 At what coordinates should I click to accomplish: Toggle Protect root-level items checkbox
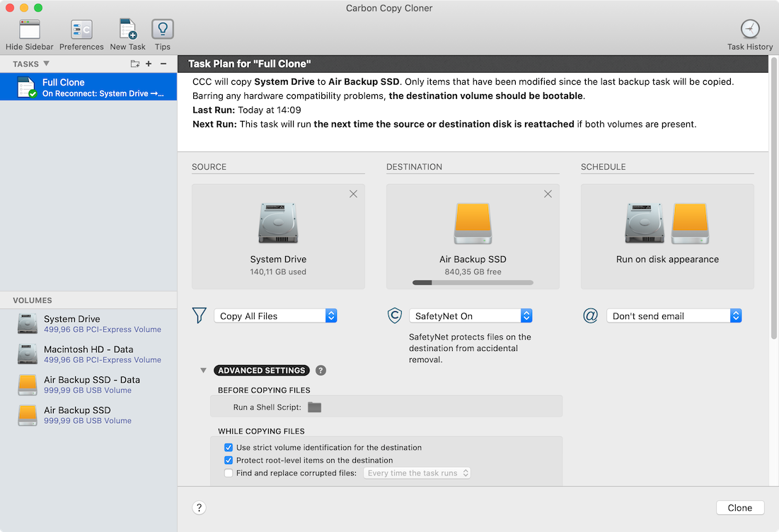pos(229,461)
